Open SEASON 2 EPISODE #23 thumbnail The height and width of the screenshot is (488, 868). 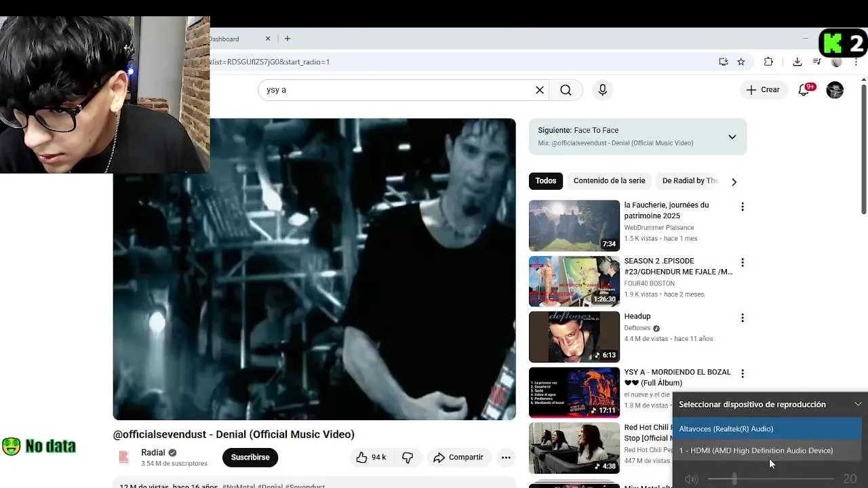[574, 281]
